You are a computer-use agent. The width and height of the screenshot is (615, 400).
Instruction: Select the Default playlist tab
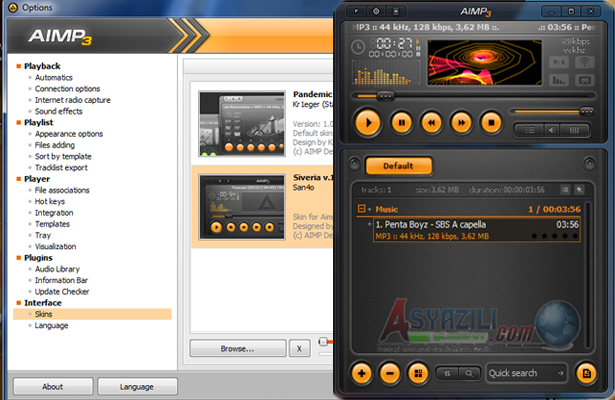398,166
